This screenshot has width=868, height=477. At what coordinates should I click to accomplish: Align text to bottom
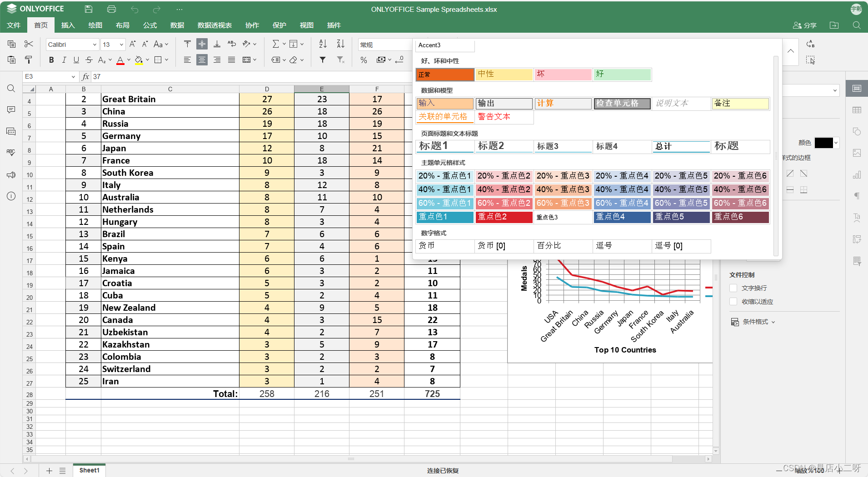click(217, 44)
